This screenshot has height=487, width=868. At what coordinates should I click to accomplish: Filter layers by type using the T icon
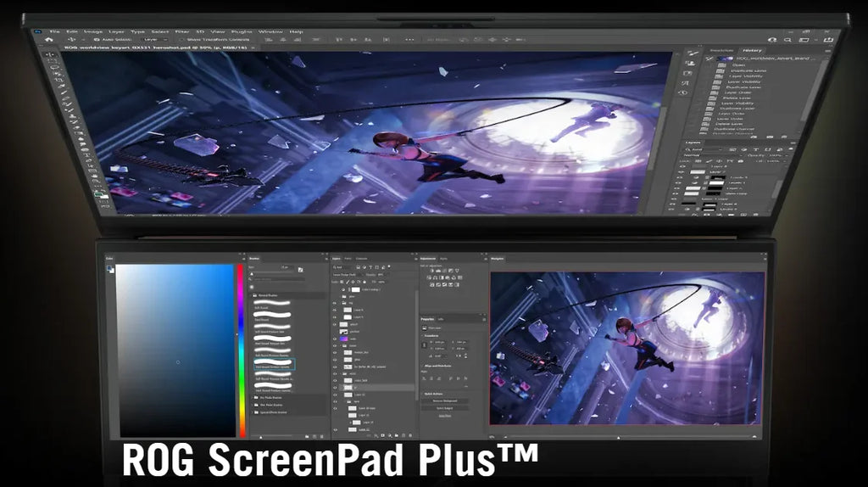tap(370, 267)
